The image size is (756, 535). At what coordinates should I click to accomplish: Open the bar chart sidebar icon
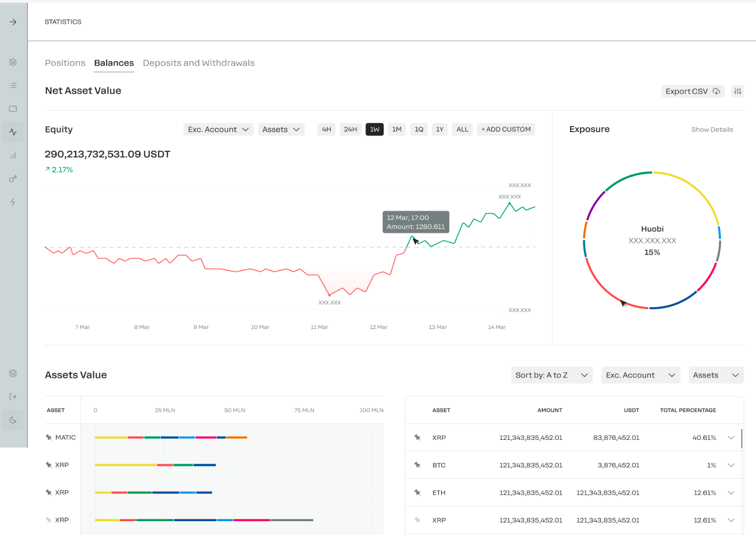point(13,155)
